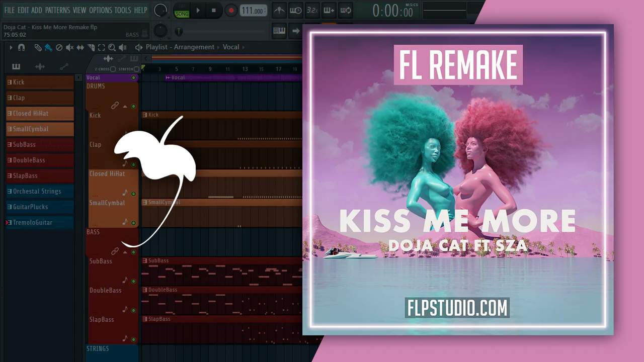Screen dimensions: 644x362
Task: Click the Stop button in transport
Action: pos(214,10)
